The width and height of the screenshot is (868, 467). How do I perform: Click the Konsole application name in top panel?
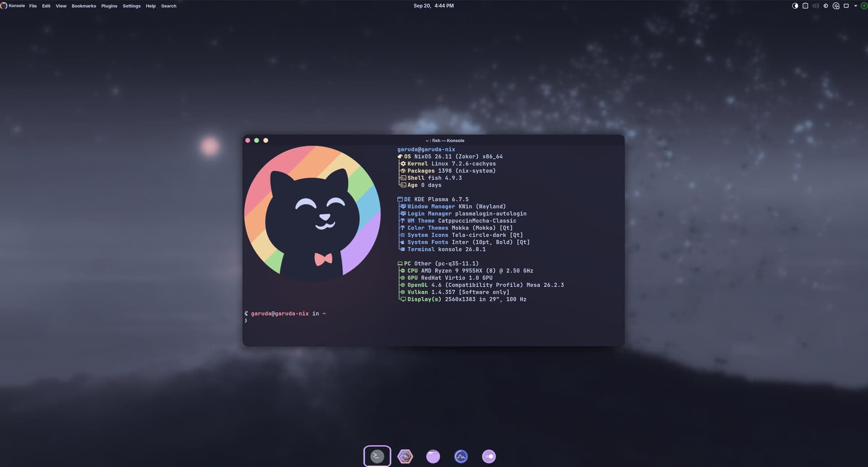point(17,6)
